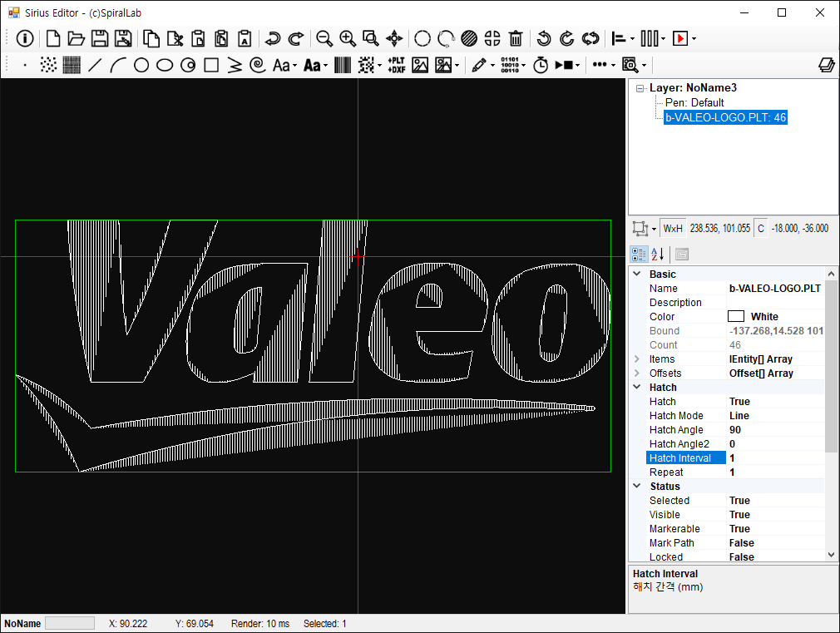The width and height of the screenshot is (840, 633).
Task: Collapse the Basic property category
Action: coord(637,274)
